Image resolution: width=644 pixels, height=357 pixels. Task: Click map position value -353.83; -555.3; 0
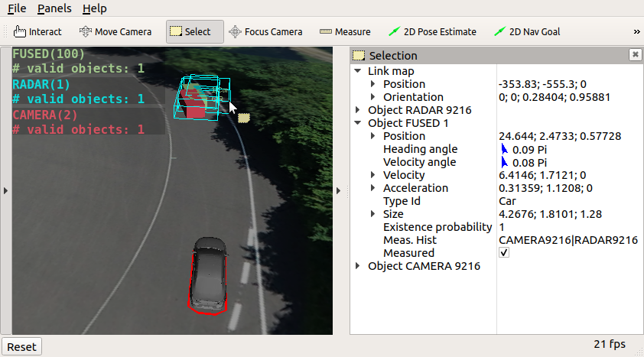point(542,84)
